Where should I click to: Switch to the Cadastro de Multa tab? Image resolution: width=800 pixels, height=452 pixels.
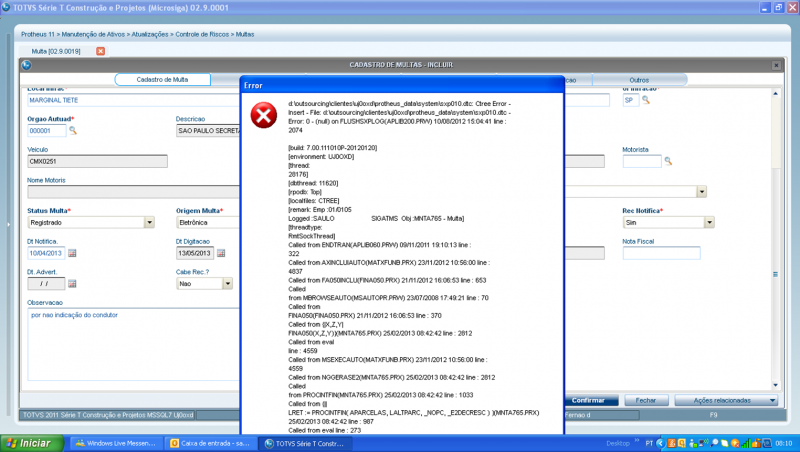pyautogui.click(x=162, y=80)
